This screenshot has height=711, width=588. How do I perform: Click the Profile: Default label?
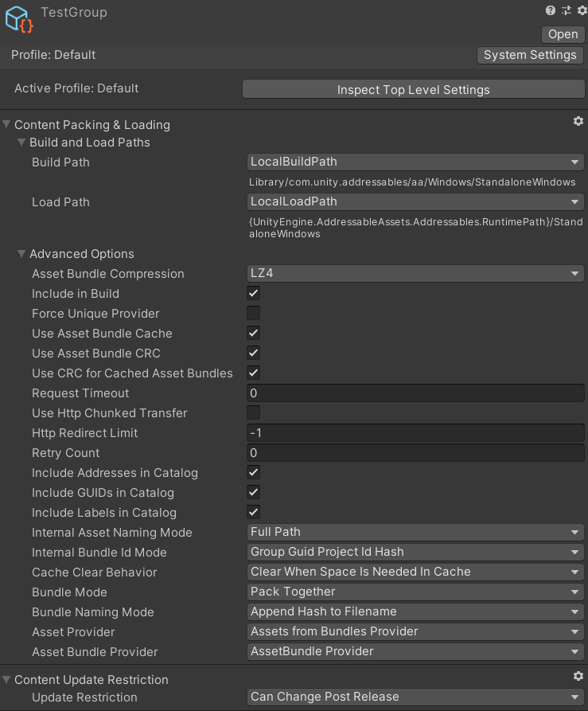pos(53,55)
